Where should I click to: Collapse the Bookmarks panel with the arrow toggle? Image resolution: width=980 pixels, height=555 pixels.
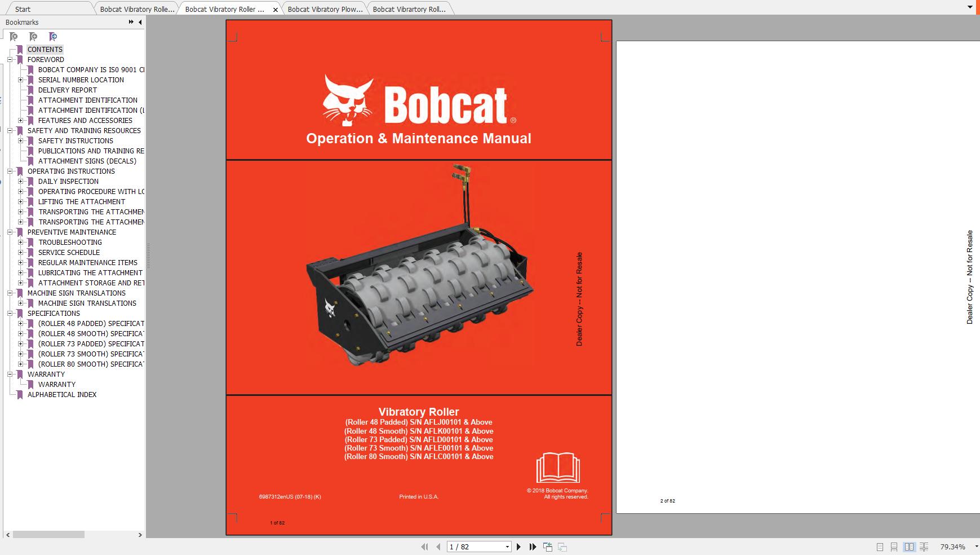[140, 23]
